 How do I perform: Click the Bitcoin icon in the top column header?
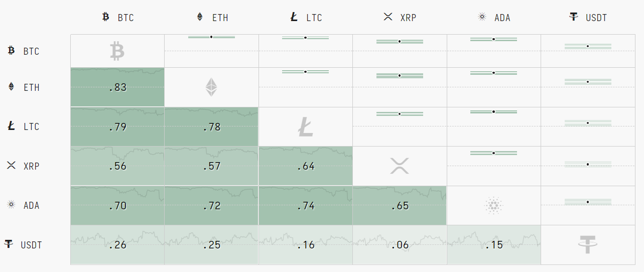click(x=105, y=17)
